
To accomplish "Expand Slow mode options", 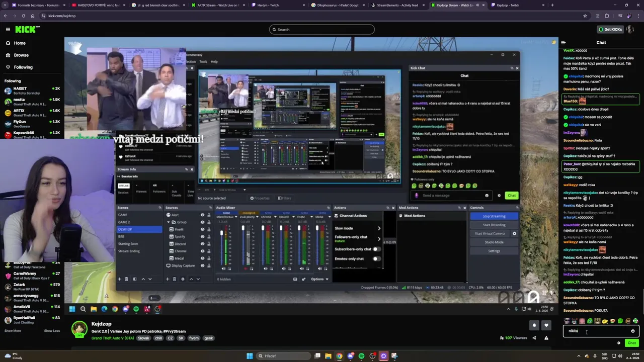I will [379, 228].
